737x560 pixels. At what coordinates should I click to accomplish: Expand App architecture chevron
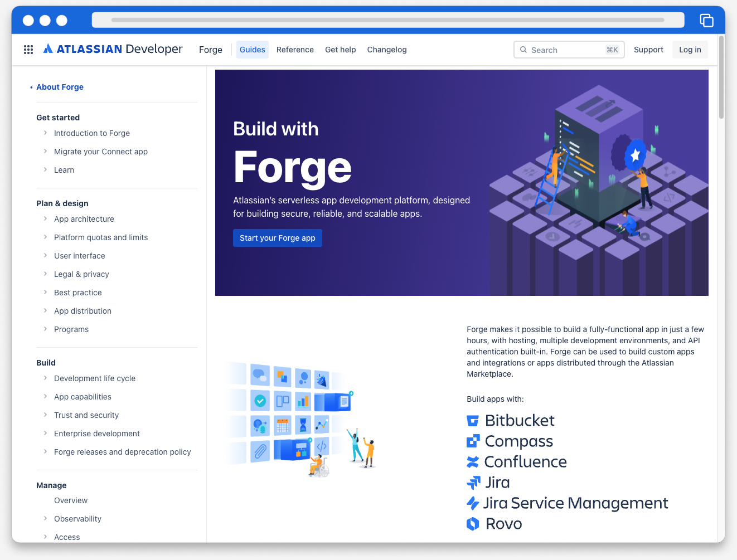[45, 218]
